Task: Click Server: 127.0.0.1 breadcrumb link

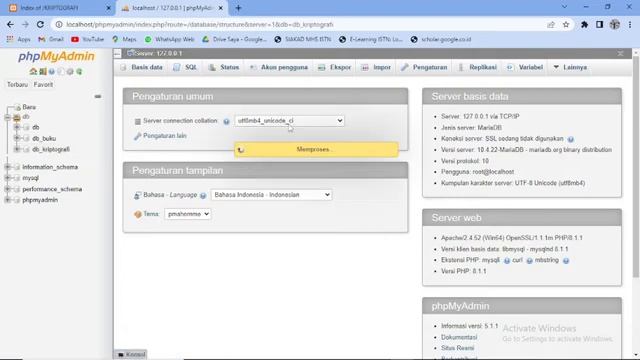Action: (x=158, y=53)
